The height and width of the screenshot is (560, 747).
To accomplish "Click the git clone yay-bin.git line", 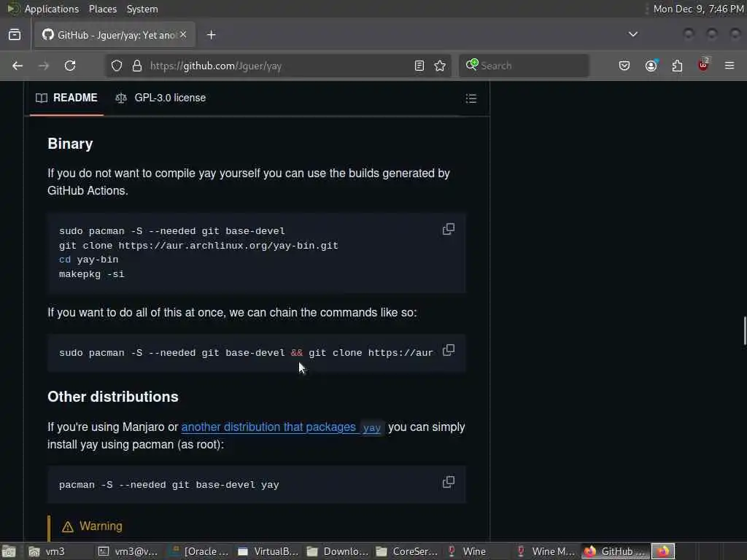I will click(x=198, y=246).
